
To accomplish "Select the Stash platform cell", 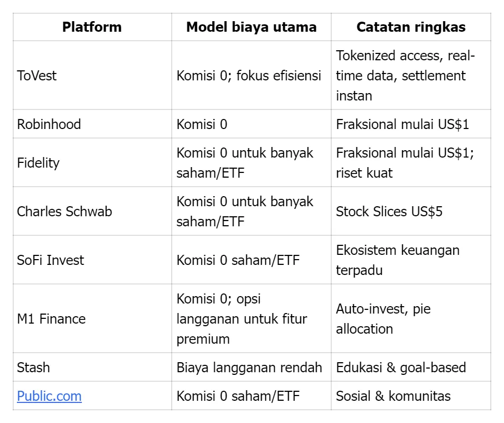I will point(33,367).
